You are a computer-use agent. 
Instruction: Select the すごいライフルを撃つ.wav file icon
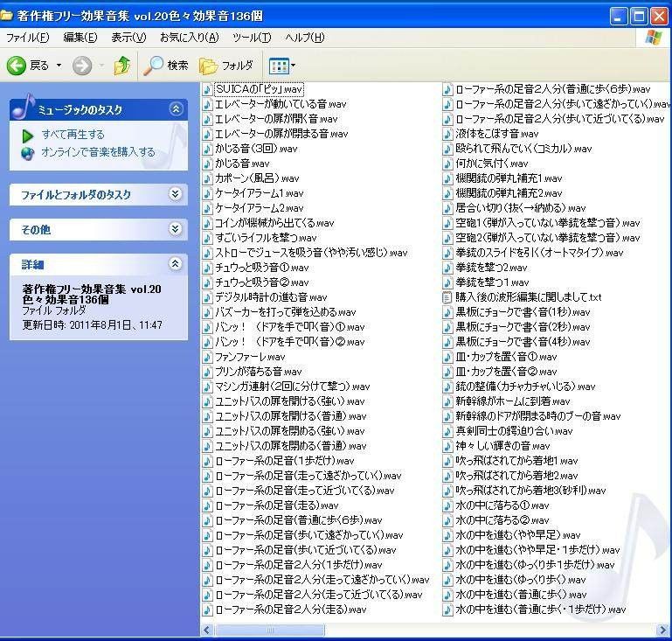207,238
